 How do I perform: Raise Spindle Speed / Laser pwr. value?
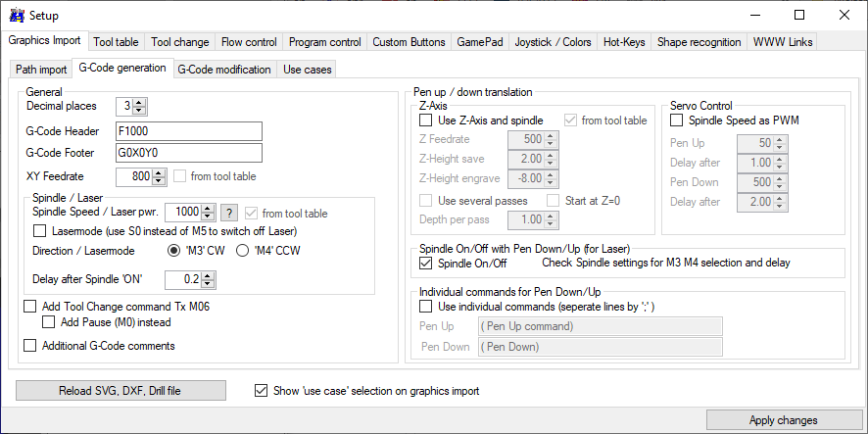(x=208, y=209)
